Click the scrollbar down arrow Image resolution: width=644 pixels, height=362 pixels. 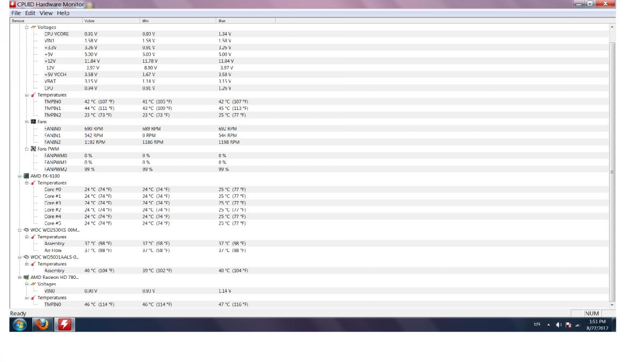612,305
